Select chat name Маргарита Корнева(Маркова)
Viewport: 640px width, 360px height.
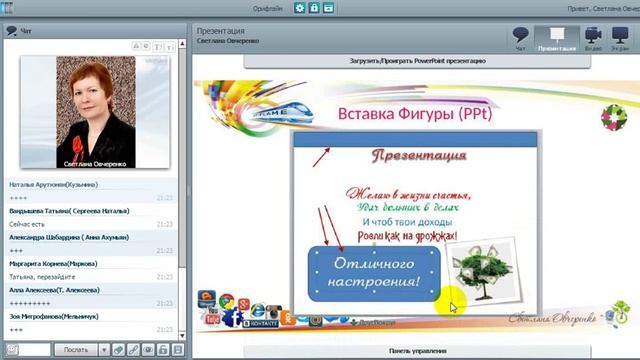[x=53, y=264]
